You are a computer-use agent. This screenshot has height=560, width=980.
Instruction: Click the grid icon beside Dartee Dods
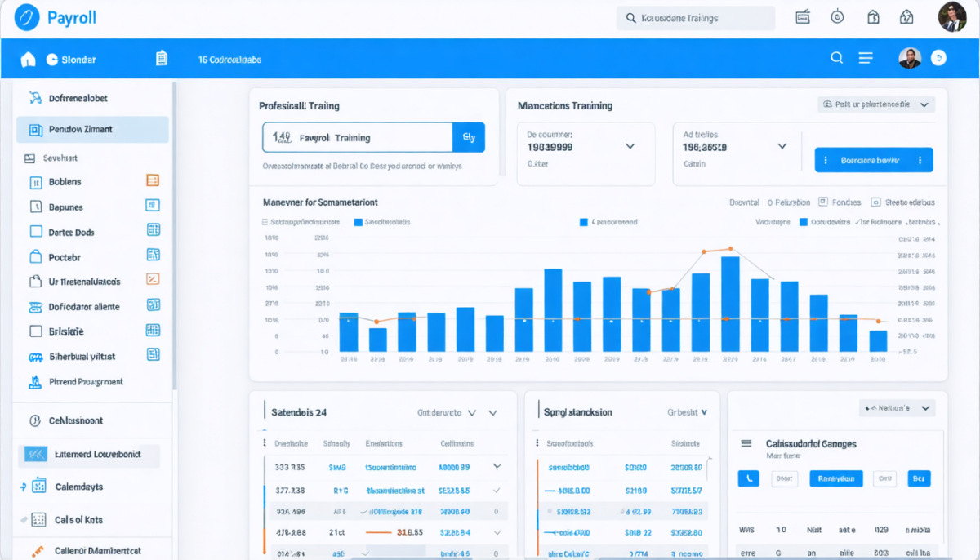(153, 230)
